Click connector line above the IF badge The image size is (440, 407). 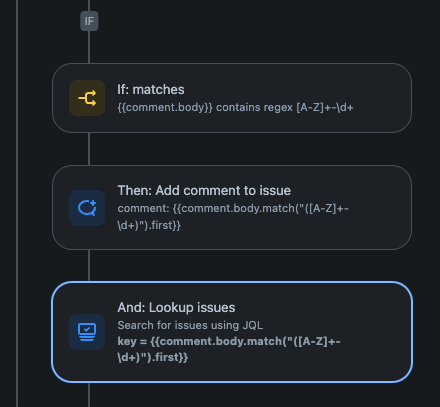tap(89, 6)
